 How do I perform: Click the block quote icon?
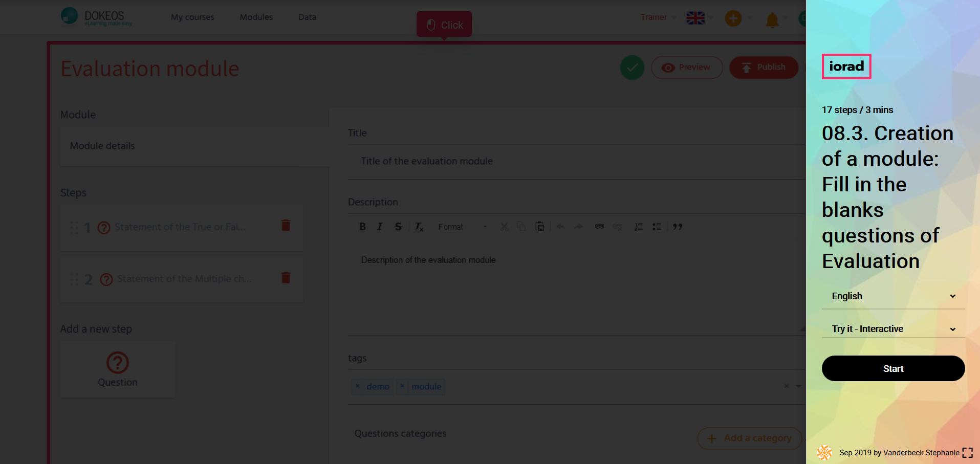tap(678, 227)
